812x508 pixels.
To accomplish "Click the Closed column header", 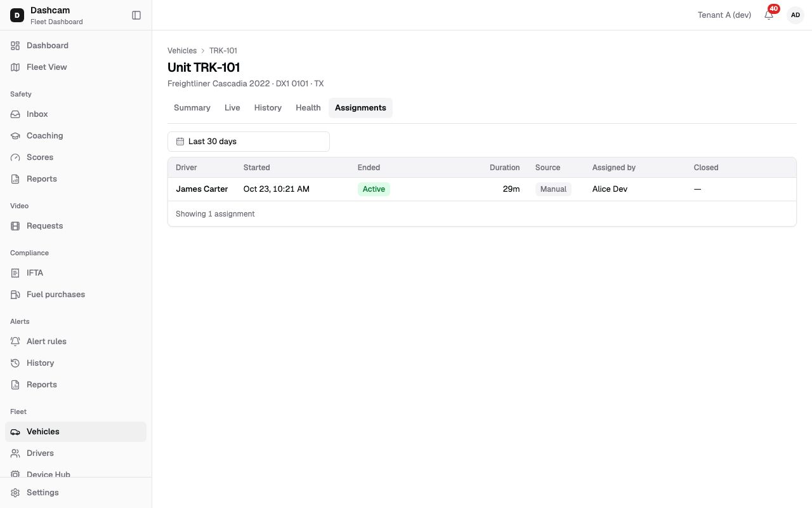I will [x=706, y=168].
